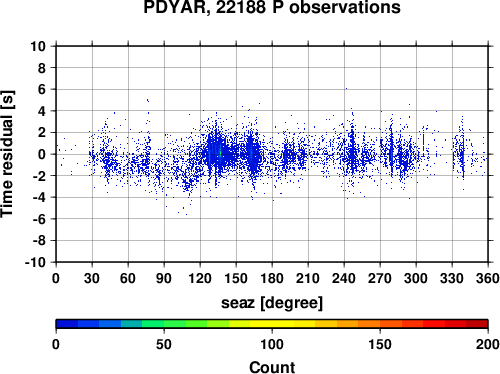Click y-axis tick label '-6'
The height and width of the screenshot is (374, 500).
(x=39, y=219)
